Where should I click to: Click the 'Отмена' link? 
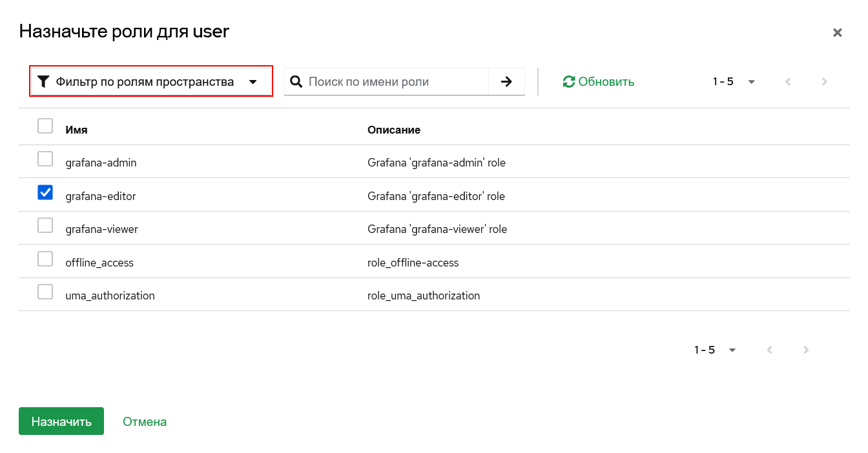(145, 421)
